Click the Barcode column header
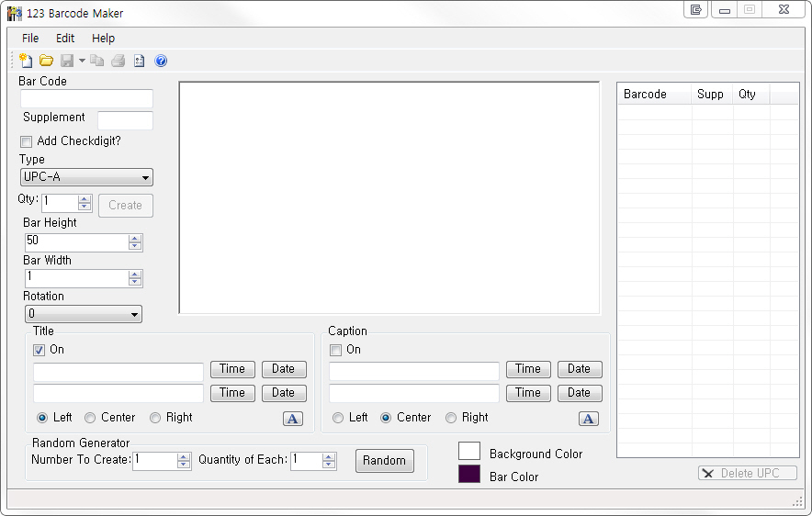The height and width of the screenshot is (516, 812). point(655,95)
